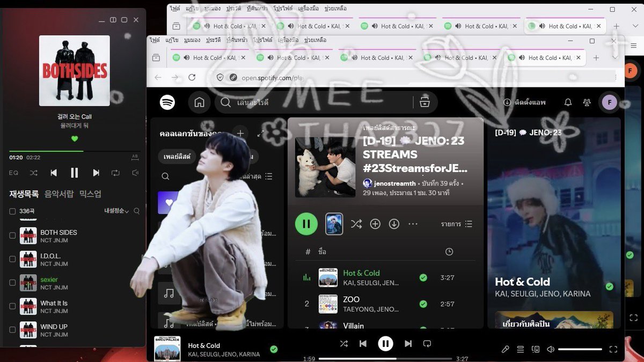This screenshot has height=362, width=644.
Task: Select the เพลย์ลิสต์ filter chip
Action: click(177, 157)
